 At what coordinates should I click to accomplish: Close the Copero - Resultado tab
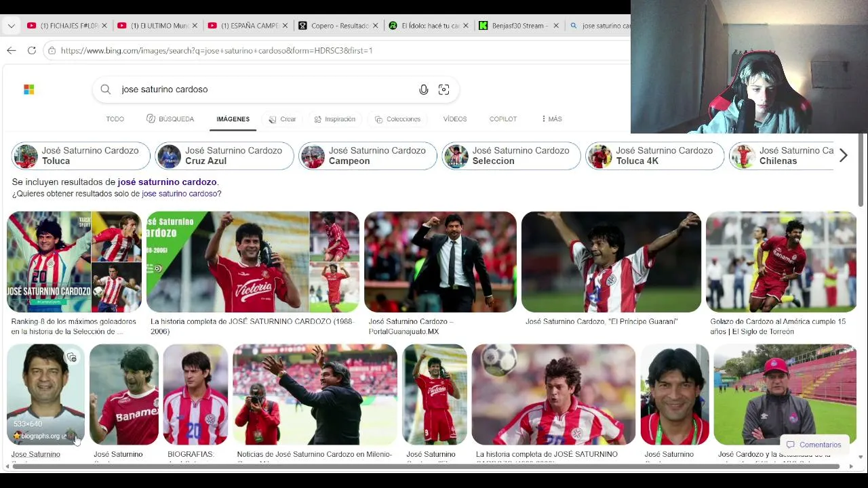(375, 26)
